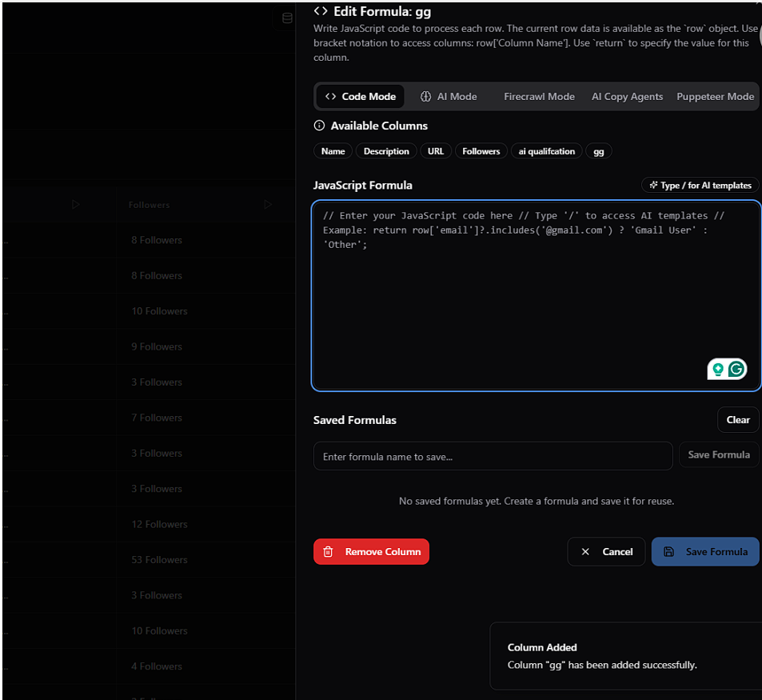This screenshot has width=762, height=700.
Task: Click the database icon at top left
Action: pos(287,18)
